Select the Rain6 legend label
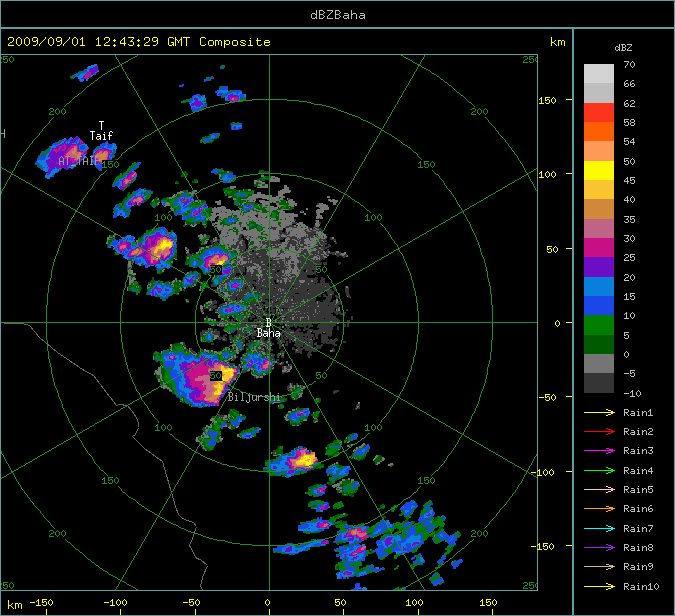 point(638,509)
